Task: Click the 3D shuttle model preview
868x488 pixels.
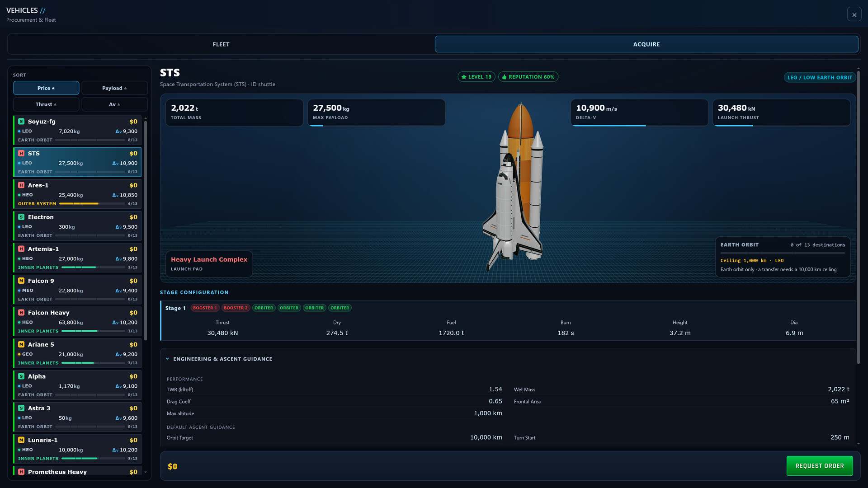Action: pos(514,188)
